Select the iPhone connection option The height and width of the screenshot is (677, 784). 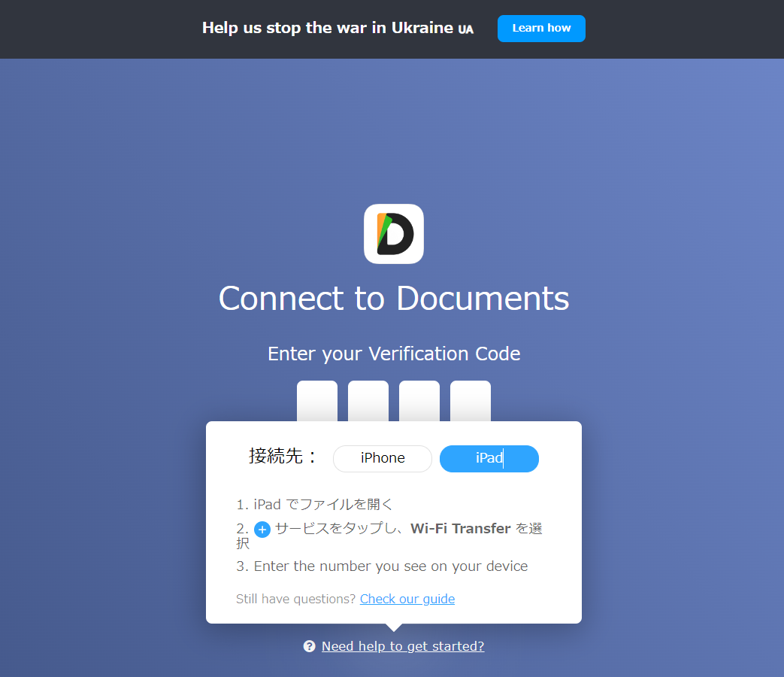pos(383,458)
